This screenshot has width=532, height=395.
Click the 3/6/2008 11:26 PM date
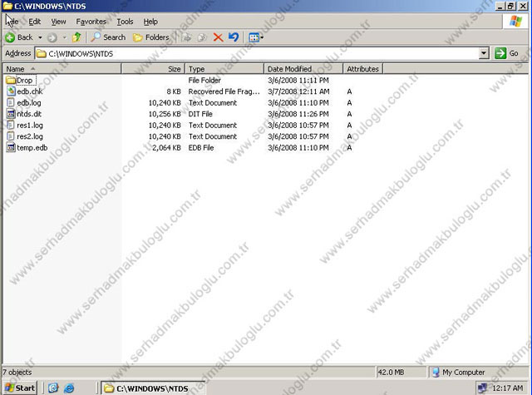pos(298,114)
